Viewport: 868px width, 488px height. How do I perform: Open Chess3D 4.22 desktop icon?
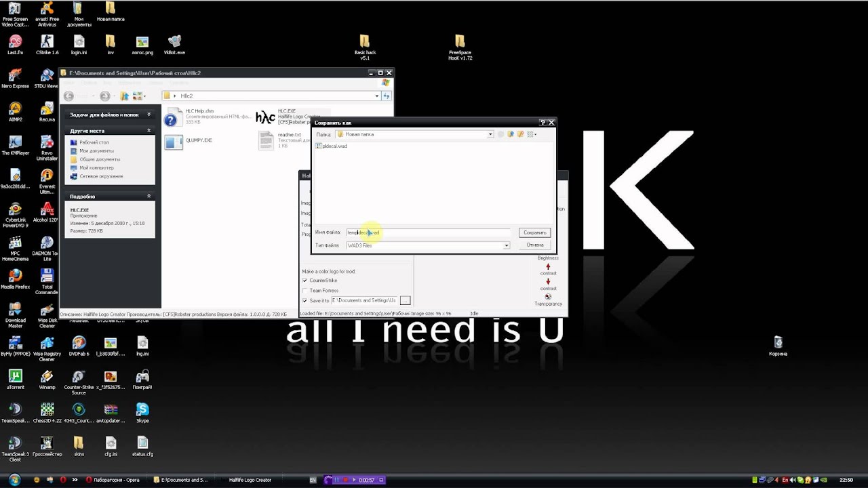pyautogui.click(x=47, y=411)
